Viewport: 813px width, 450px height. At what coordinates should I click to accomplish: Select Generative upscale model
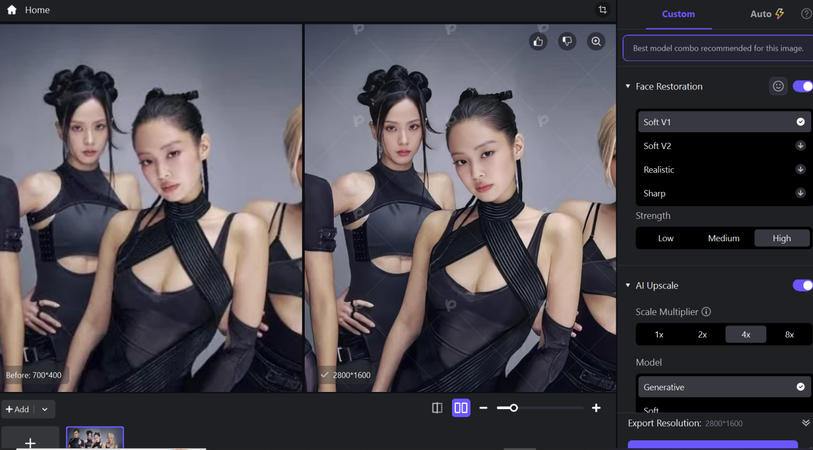[724, 387]
